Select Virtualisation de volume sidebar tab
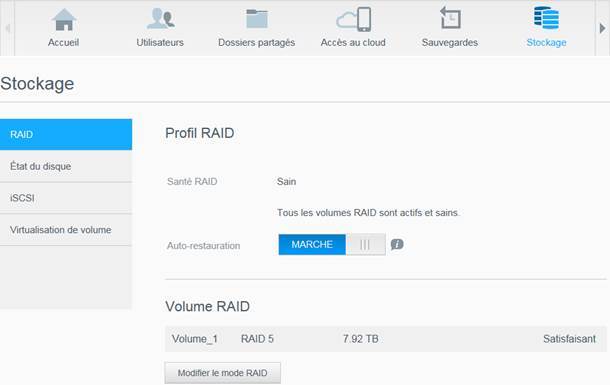 click(66, 230)
